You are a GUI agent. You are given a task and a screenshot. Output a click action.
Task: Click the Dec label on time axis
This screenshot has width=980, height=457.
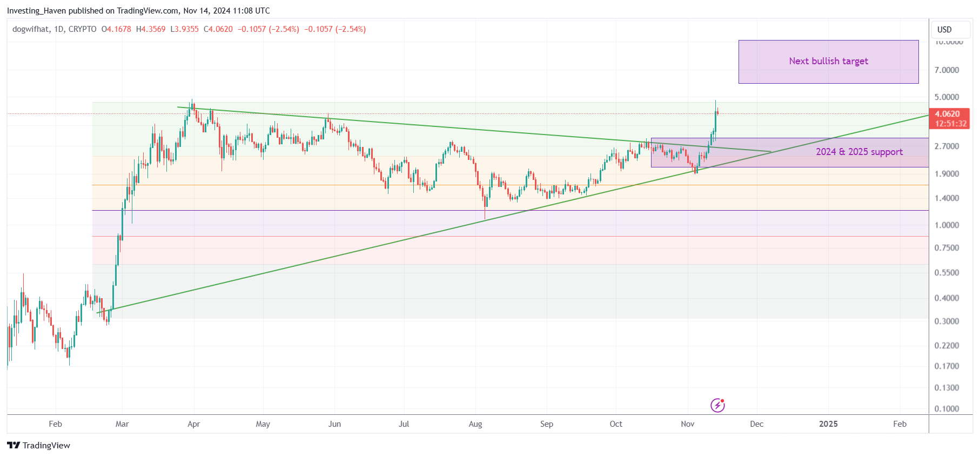pos(757,424)
